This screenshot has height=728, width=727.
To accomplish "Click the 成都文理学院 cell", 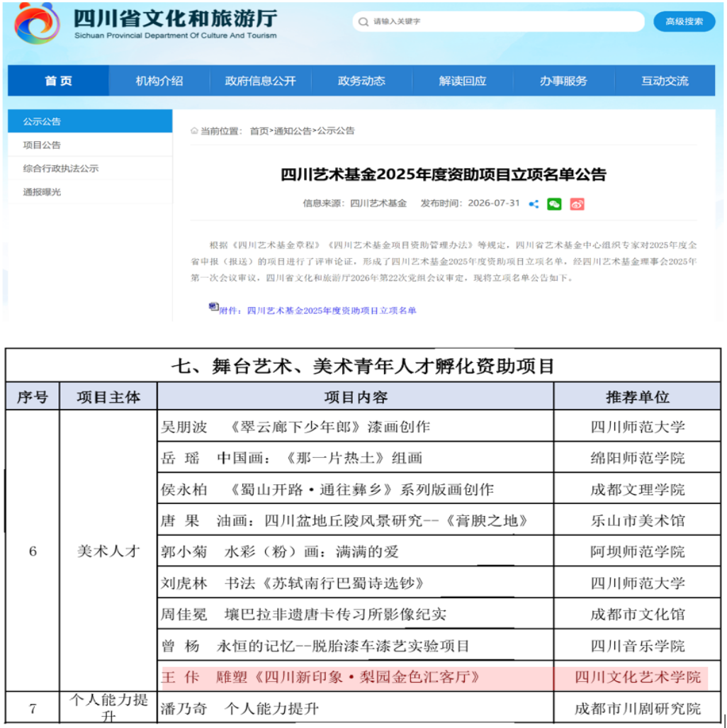I will coord(638,489).
